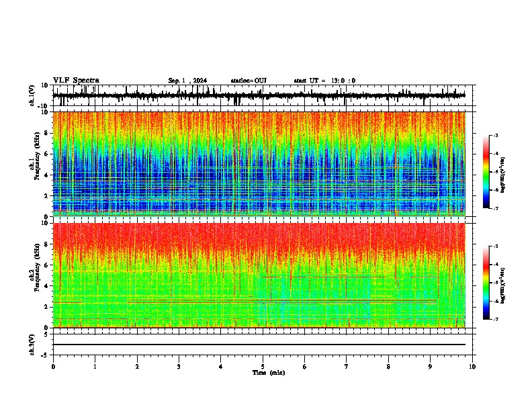Click the ch.2 "Frequency (kHz)" axis label
The width and height of the screenshot is (532, 411).
pyautogui.click(x=37, y=267)
